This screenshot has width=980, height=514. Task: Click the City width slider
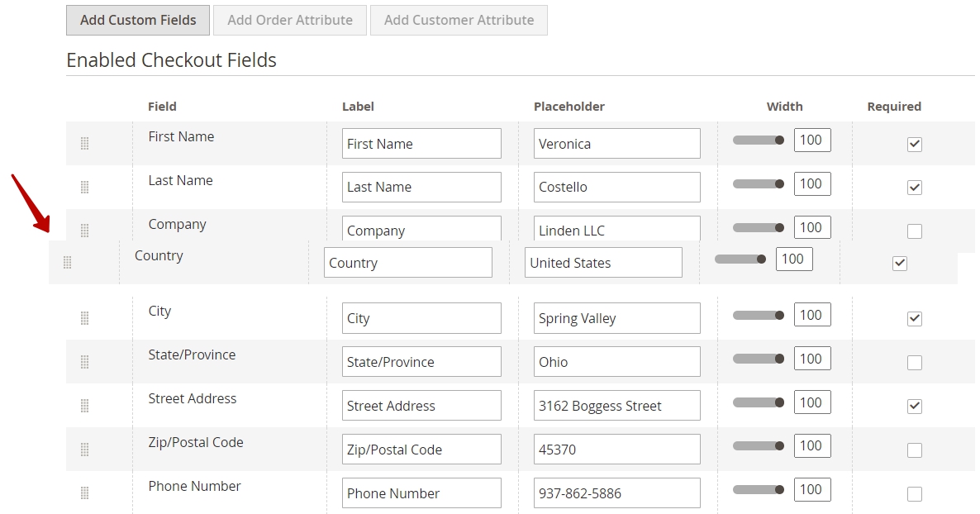[x=758, y=315]
